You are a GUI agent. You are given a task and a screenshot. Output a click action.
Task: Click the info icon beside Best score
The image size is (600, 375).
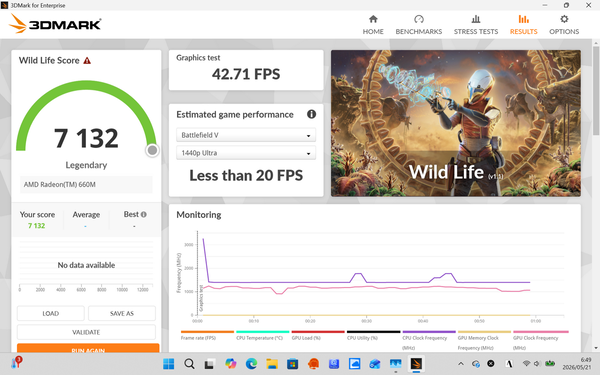coord(144,214)
